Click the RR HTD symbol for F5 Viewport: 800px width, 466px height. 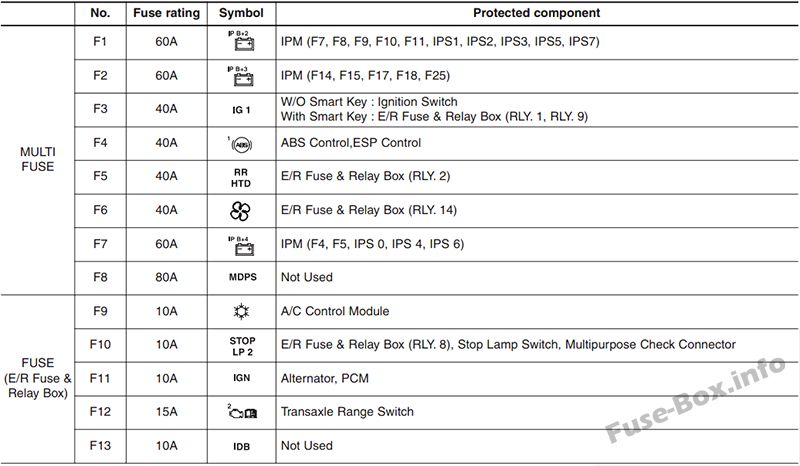pos(241,178)
